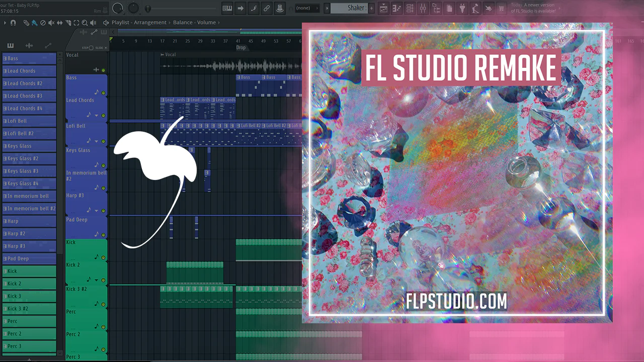
Task: Click the knob-shaped toolbar button
Action: pyautogui.click(x=280, y=8)
